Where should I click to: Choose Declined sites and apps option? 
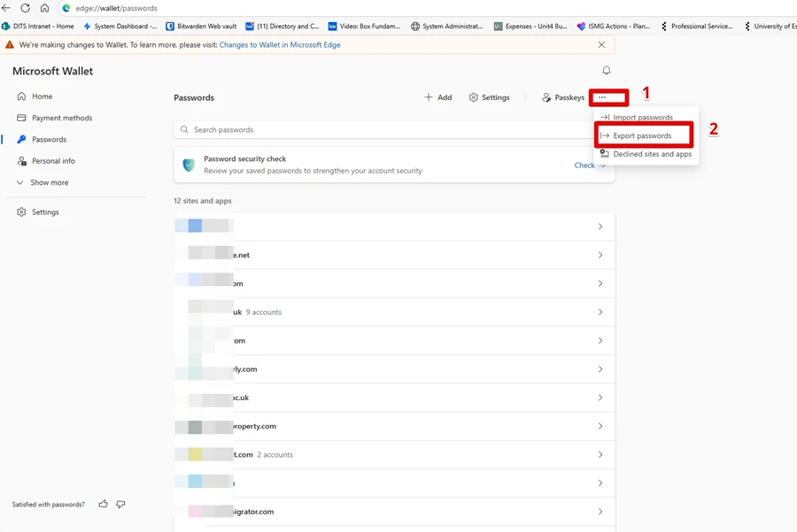coord(652,154)
